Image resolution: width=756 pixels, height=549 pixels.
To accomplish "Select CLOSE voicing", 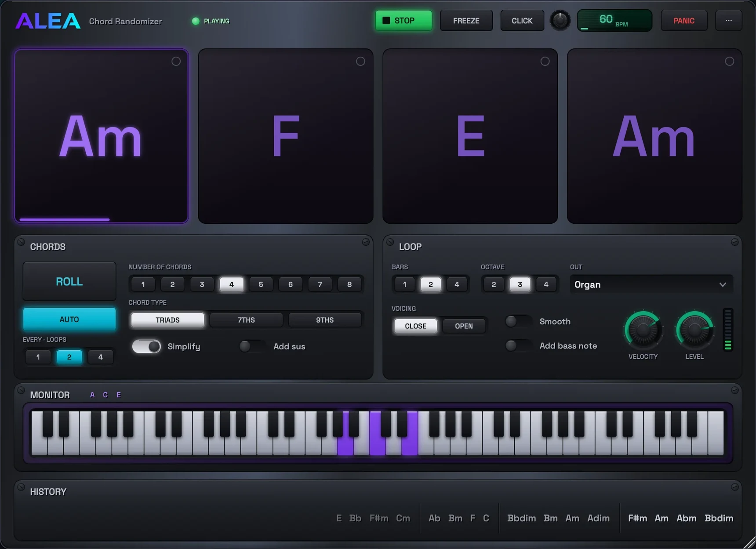I will click(x=415, y=326).
